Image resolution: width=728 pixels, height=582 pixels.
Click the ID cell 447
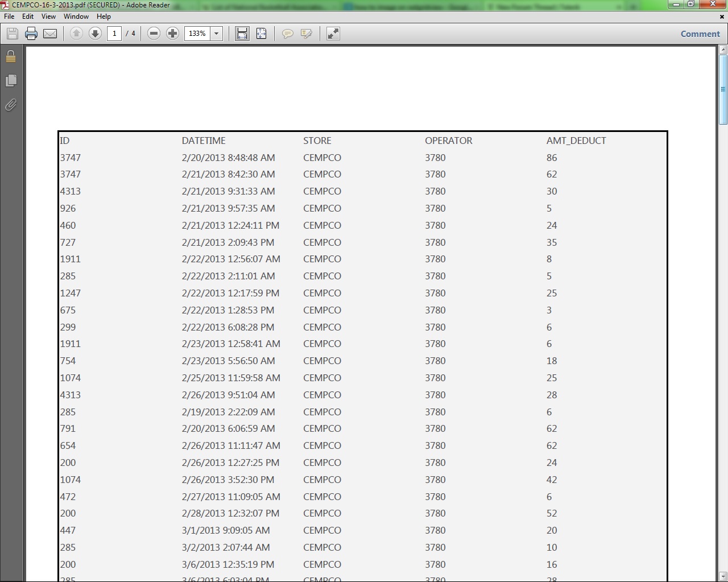pos(68,530)
